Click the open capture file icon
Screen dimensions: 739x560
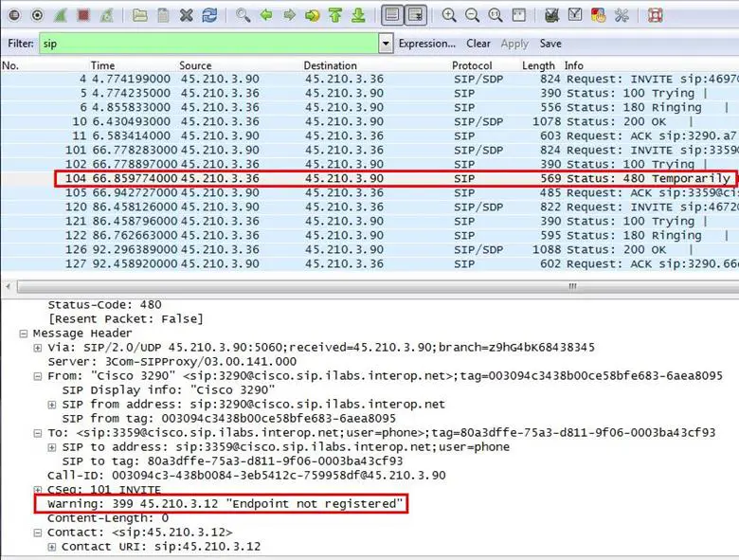[139, 15]
